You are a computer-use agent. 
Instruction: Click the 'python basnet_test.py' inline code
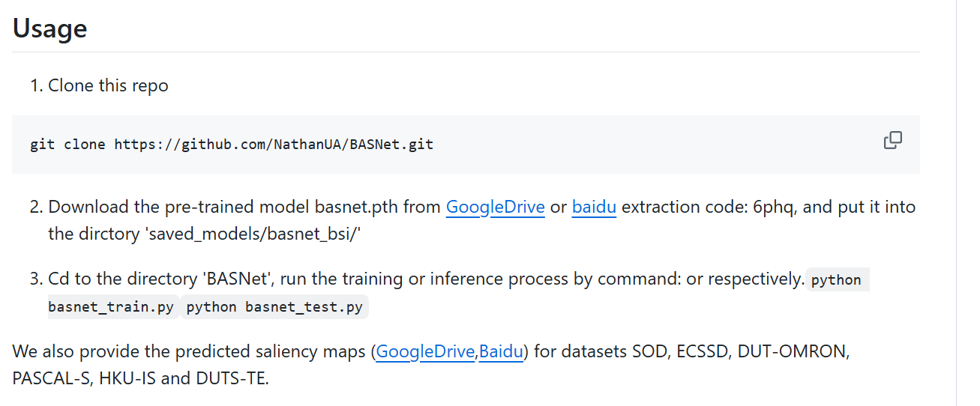point(274,306)
